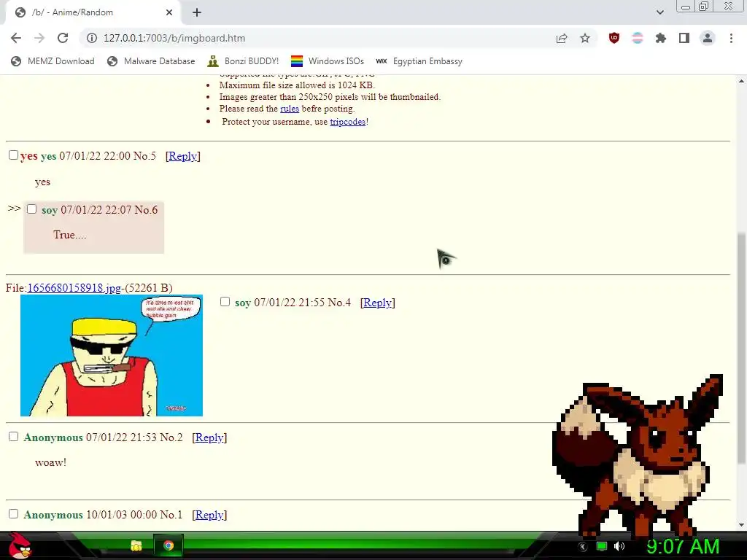Image resolution: width=747 pixels, height=560 pixels.
Task: Share this page icon in address bar
Action: [x=562, y=38]
